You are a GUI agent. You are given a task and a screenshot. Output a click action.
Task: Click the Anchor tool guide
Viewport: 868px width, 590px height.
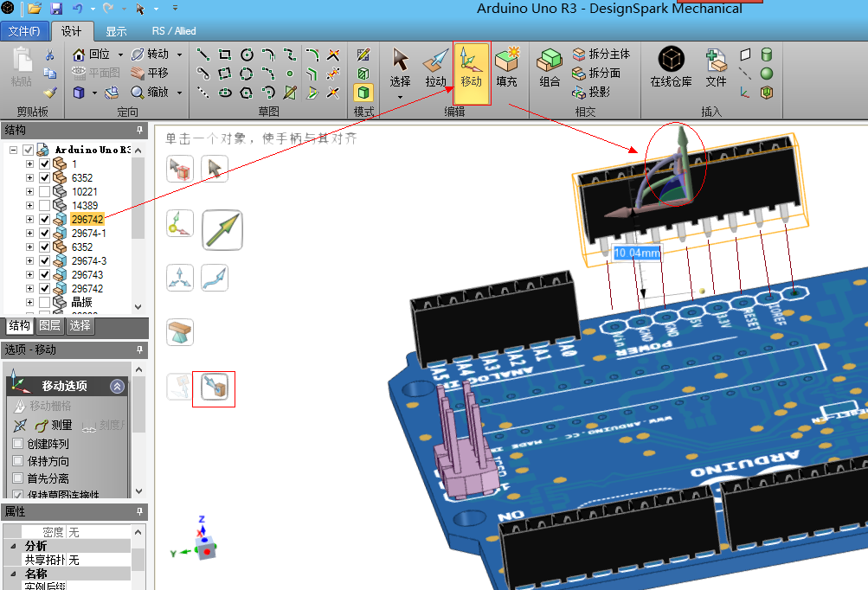(180, 223)
